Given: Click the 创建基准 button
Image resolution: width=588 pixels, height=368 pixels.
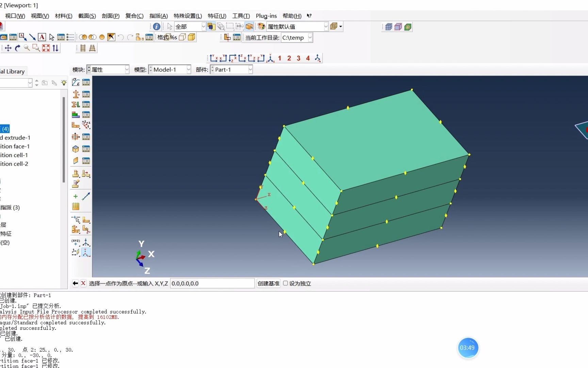Looking at the screenshot, I should click(268, 283).
